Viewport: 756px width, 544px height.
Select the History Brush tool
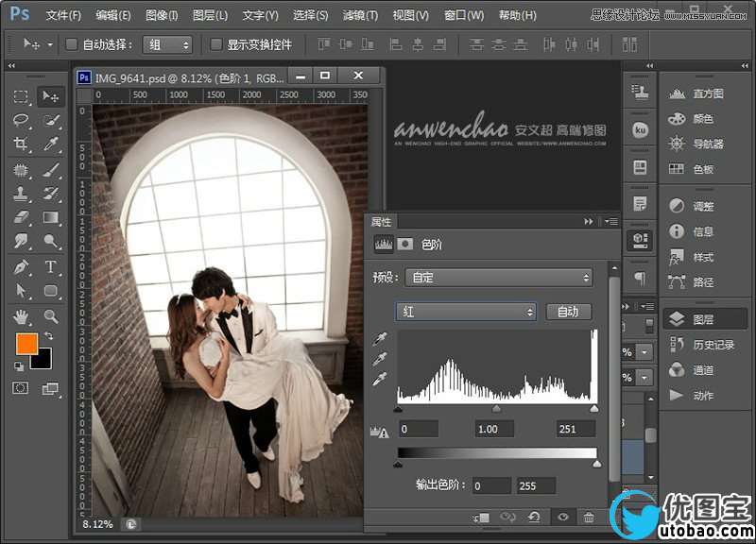(51, 194)
